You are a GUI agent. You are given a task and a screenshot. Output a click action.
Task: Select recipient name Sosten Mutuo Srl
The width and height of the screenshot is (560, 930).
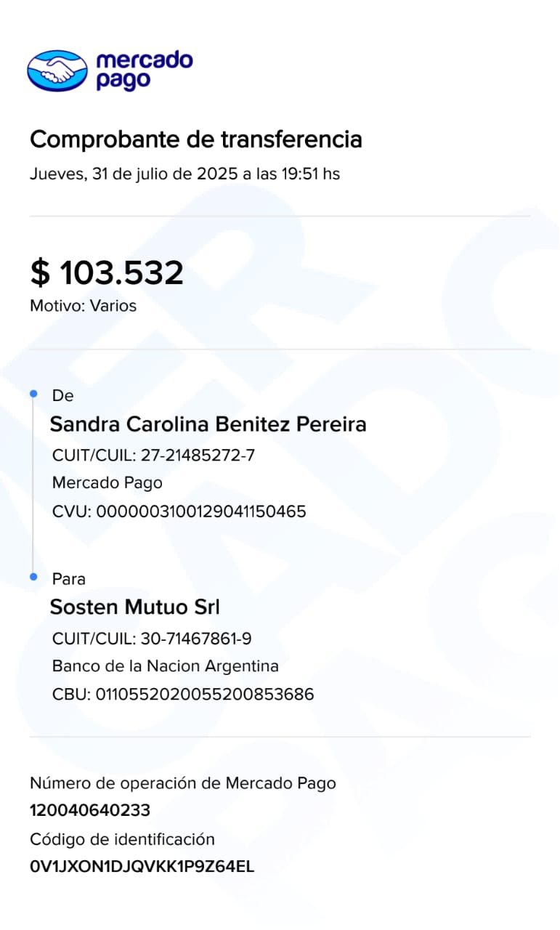pyautogui.click(x=134, y=607)
